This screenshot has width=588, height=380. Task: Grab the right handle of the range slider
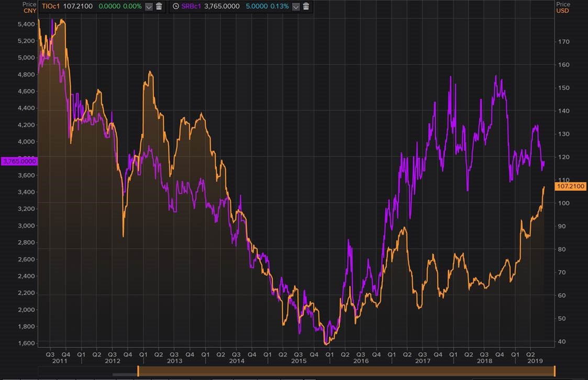coord(554,372)
